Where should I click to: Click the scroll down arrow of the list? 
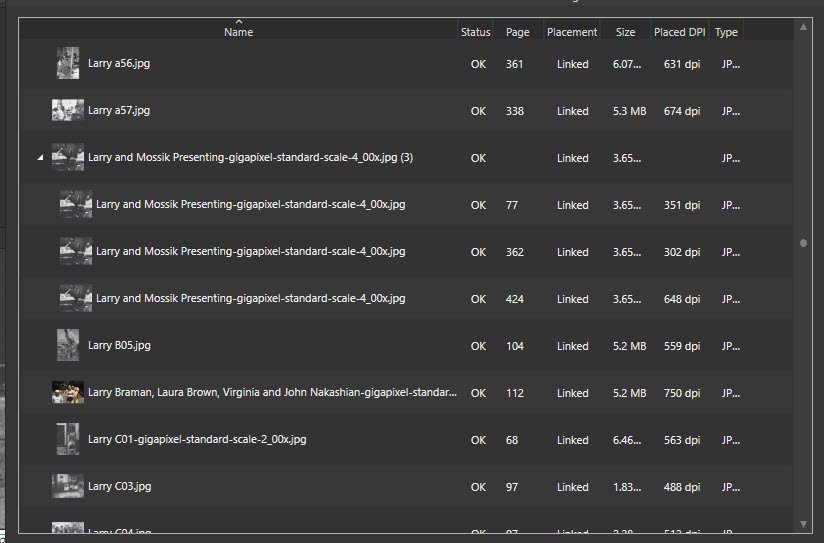pyautogui.click(x=803, y=524)
